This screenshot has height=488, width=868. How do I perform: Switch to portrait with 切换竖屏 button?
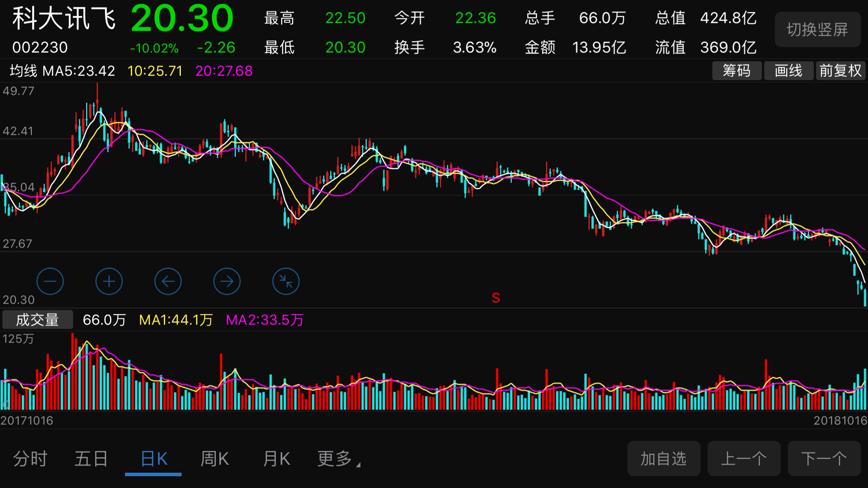pos(818,29)
